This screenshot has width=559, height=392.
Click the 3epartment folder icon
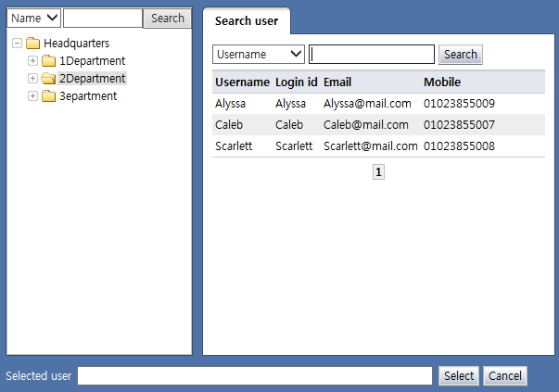point(49,96)
